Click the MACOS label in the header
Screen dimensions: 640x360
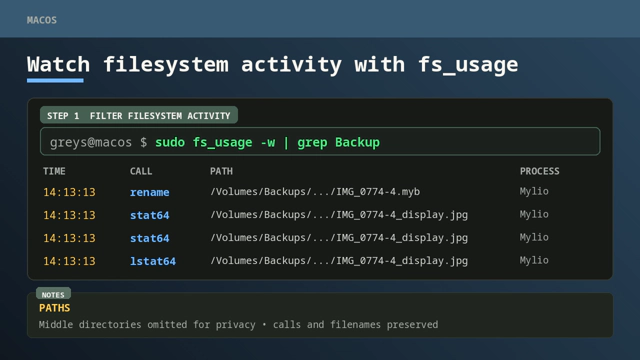click(x=42, y=20)
